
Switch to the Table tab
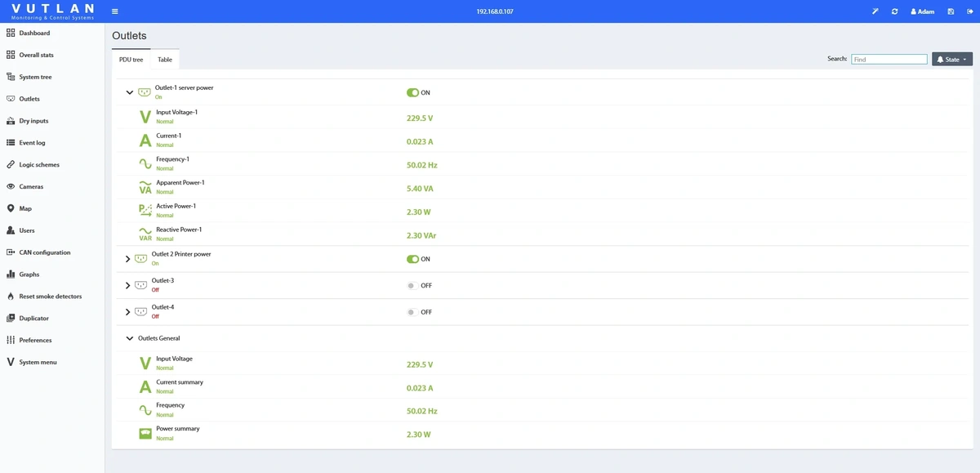165,60
